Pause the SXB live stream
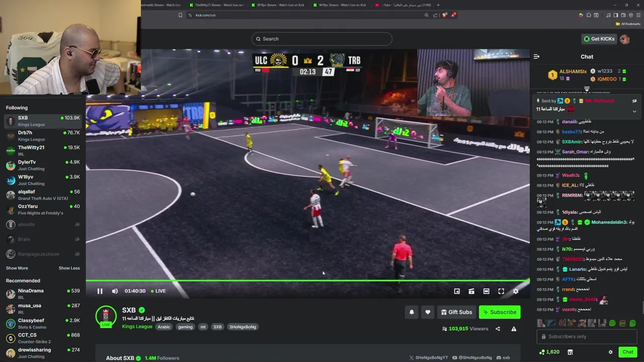644x362 pixels. pos(100,291)
